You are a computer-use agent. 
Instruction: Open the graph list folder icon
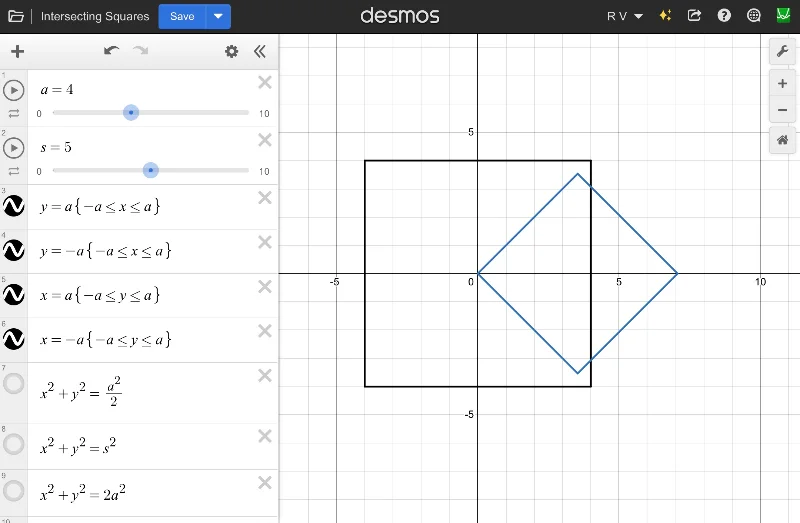click(16, 17)
